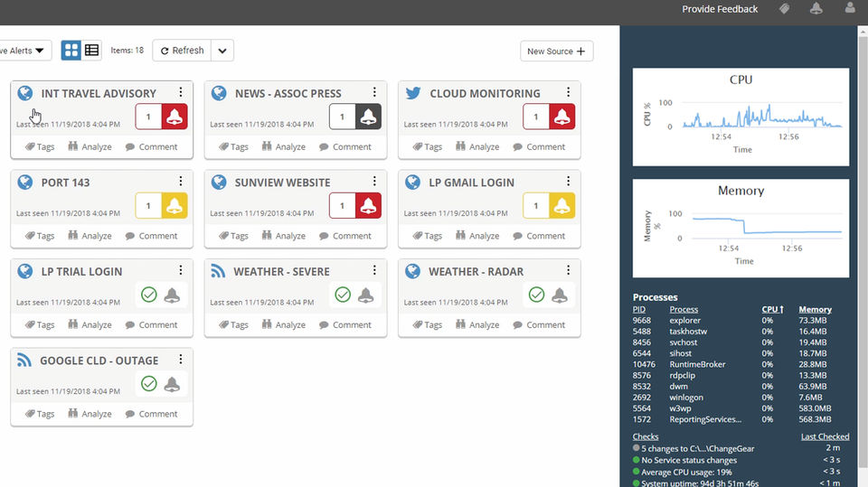Click the green checkmark on WEATHER - SEVERE
The height and width of the screenshot is (487, 868).
pyautogui.click(x=343, y=295)
